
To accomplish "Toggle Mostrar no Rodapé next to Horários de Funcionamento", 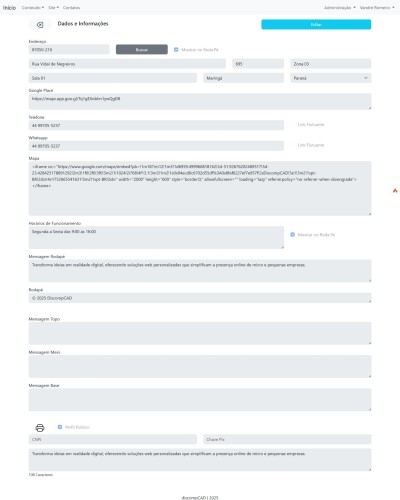I will (292, 235).
